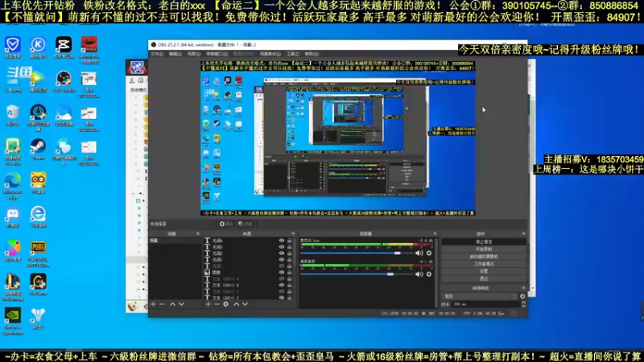The width and height of the screenshot is (644, 362).
Task: Enable 工作室模式 studio mode
Action: click(484, 264)
